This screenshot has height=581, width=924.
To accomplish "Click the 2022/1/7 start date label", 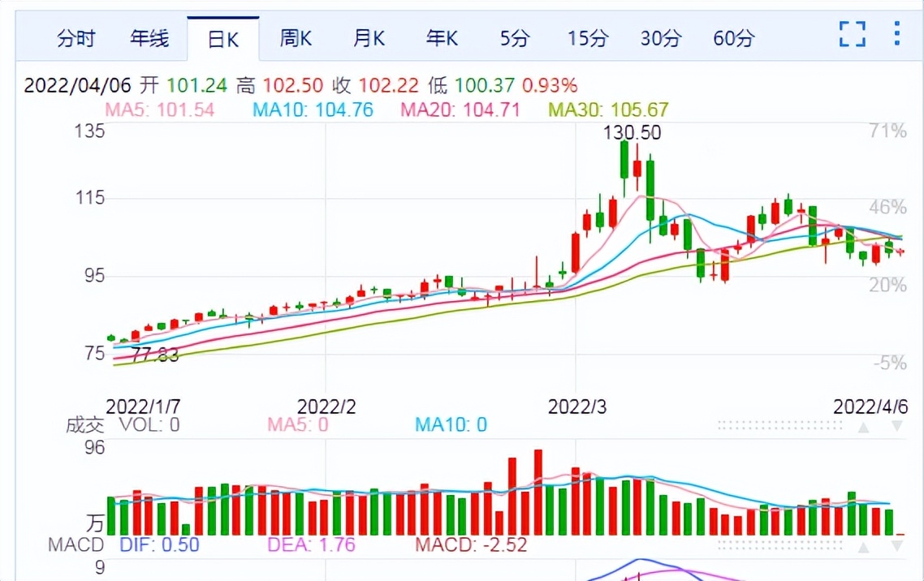I will [143, 407].
